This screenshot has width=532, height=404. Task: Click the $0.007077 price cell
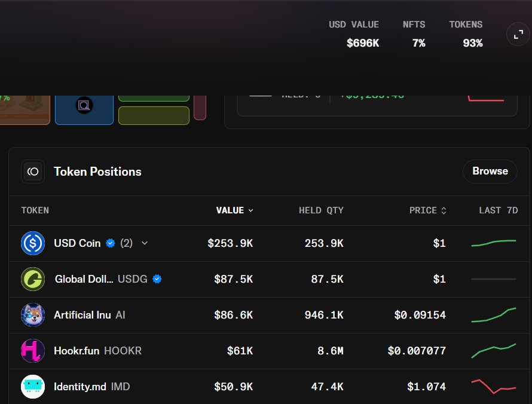[x=417, y=351]
